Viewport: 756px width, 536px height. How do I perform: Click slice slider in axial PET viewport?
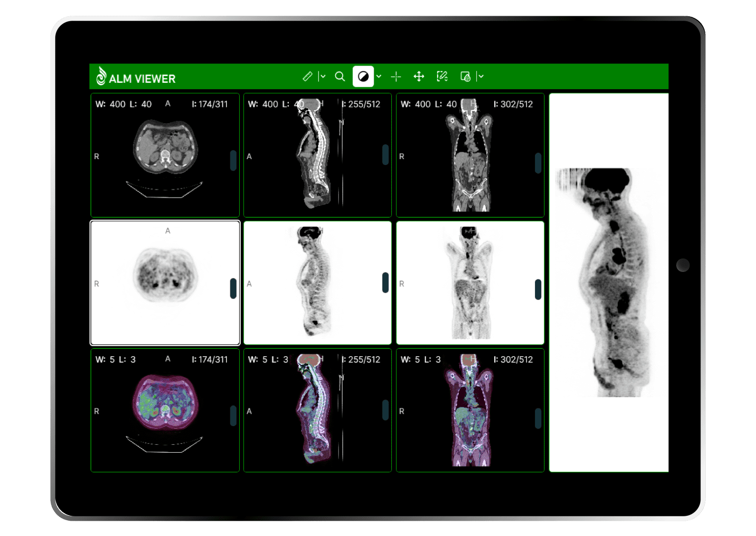pos(233,288)
